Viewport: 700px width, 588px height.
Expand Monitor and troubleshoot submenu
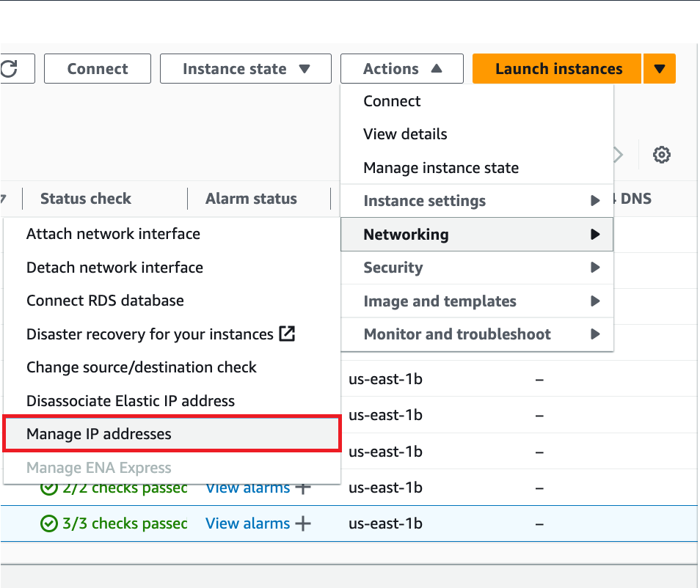coord(477,334)
